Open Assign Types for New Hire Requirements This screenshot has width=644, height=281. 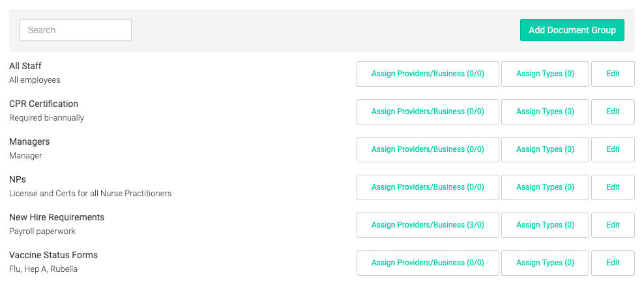(x=545, y=225)
